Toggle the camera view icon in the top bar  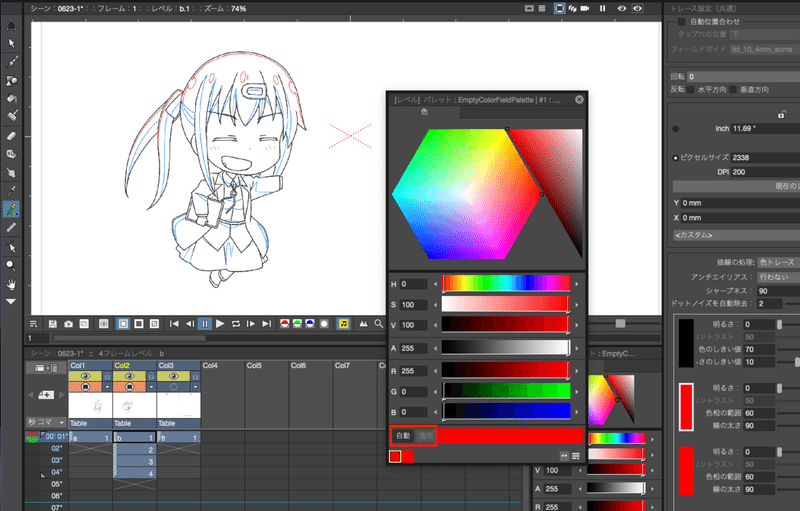585,8
